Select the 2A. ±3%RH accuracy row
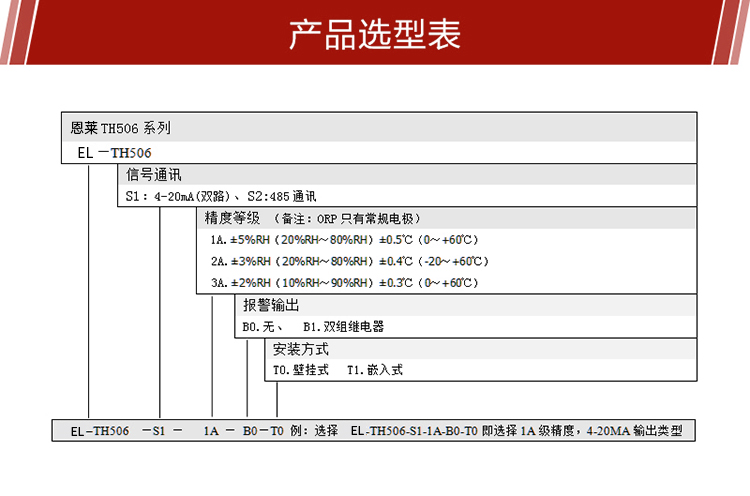This screenshot has height=496, width=750. (x=350, y=261)
